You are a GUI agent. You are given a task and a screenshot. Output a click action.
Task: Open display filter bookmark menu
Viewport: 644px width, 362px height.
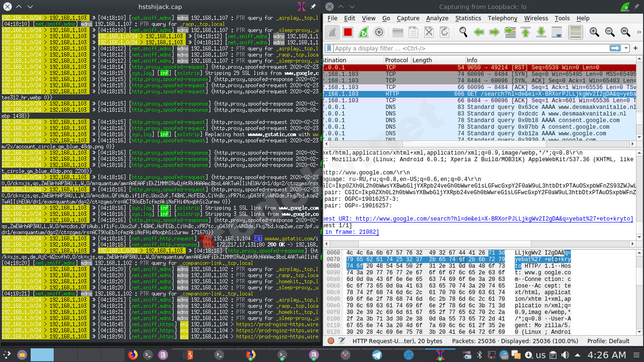tap(330, 48)
